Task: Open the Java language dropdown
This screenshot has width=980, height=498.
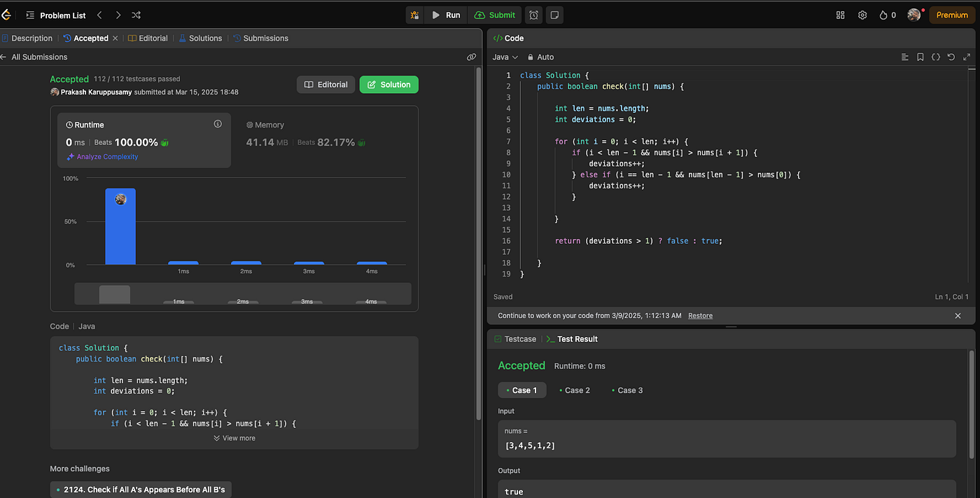Action: [505, 57]
